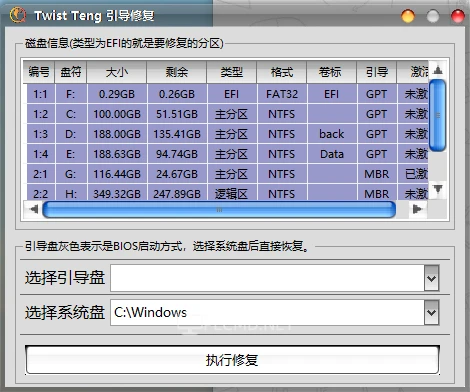
Task: Click the 0.26GB free space cell
Action: [x=177, y=94]
